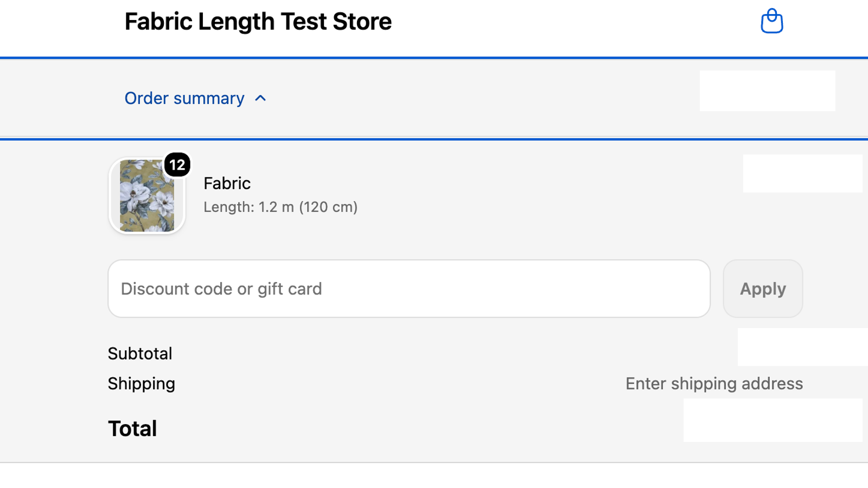Click the Subtotal label
Screen dimensions: 868x488
[x=140, y=354]
